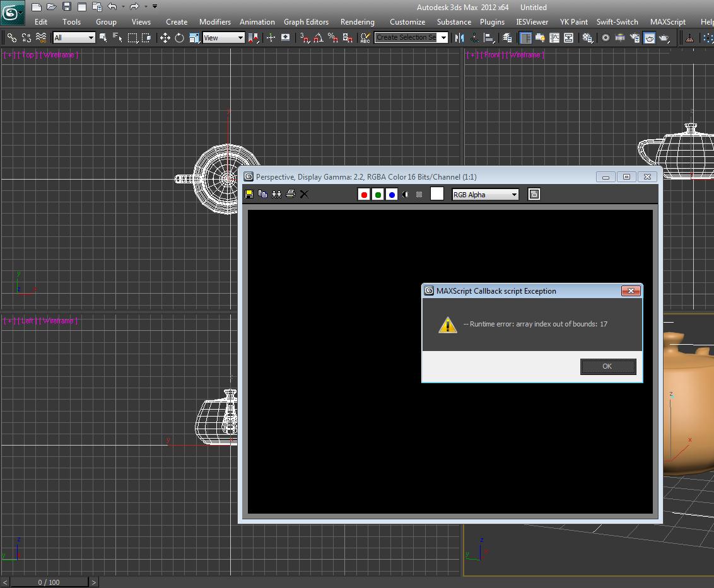Viewport: 714px width, 588px height.
Task: Open the Render Setup dialog
Action: pos(633,38)
